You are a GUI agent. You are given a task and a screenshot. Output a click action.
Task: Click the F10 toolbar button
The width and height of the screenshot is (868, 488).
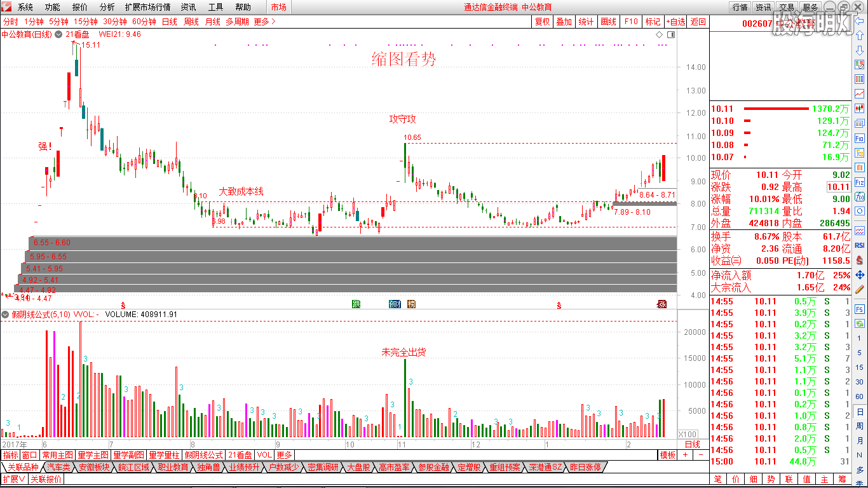[631, 22]
